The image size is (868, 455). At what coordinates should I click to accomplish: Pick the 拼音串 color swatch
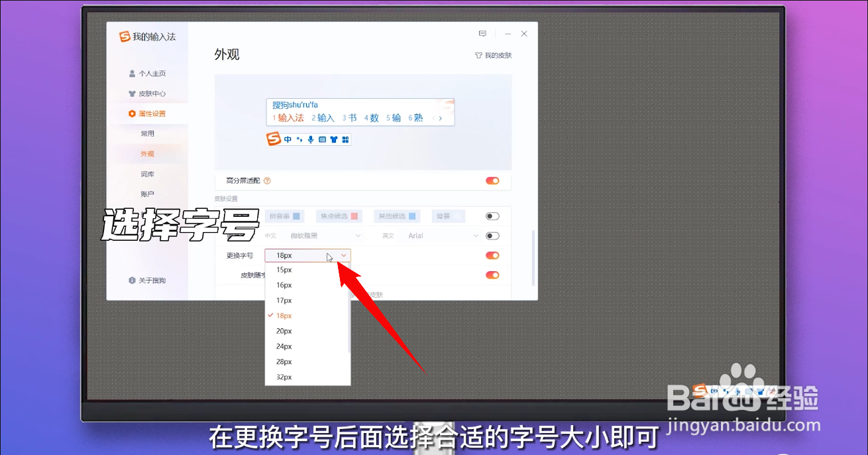pos(297,216)
